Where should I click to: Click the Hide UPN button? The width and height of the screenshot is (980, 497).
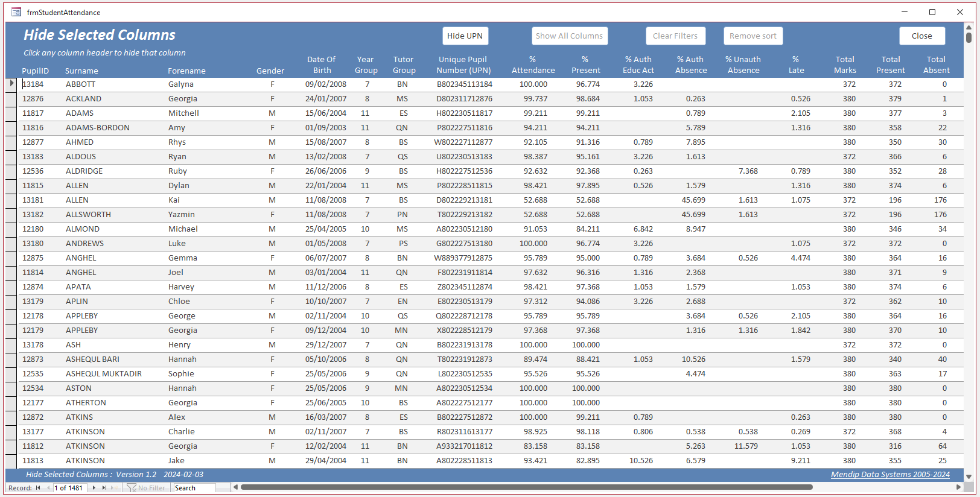[x=465, y=36]
